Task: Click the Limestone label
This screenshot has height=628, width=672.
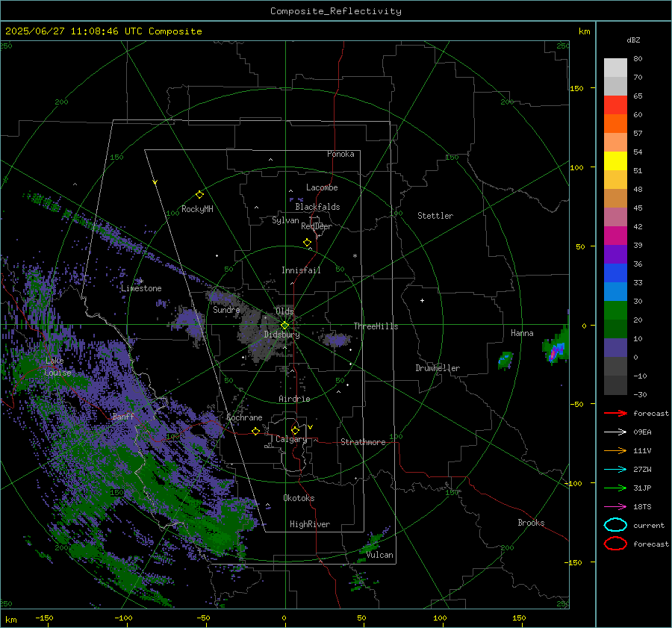Action: click(x=141, y=288)
